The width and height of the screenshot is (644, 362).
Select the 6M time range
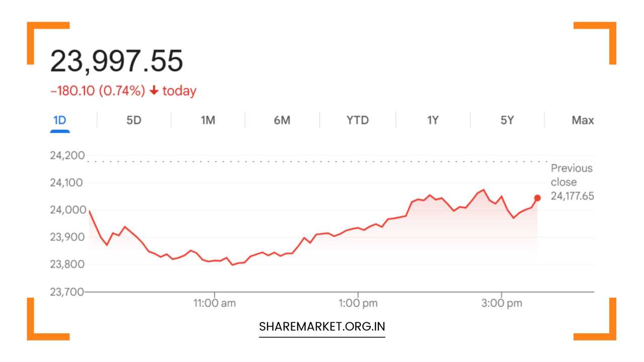[x=282, y=120]
